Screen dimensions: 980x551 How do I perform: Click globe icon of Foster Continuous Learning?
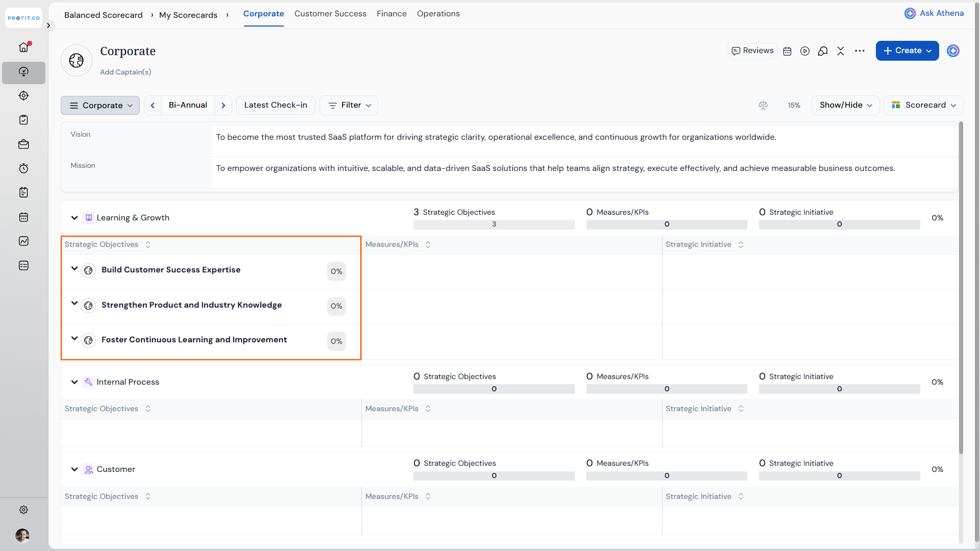click(x=88, y=340)
